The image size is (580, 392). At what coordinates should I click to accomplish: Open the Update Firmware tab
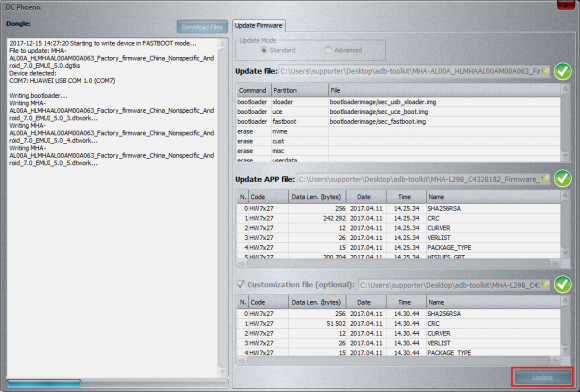click(x=259, y=26)
